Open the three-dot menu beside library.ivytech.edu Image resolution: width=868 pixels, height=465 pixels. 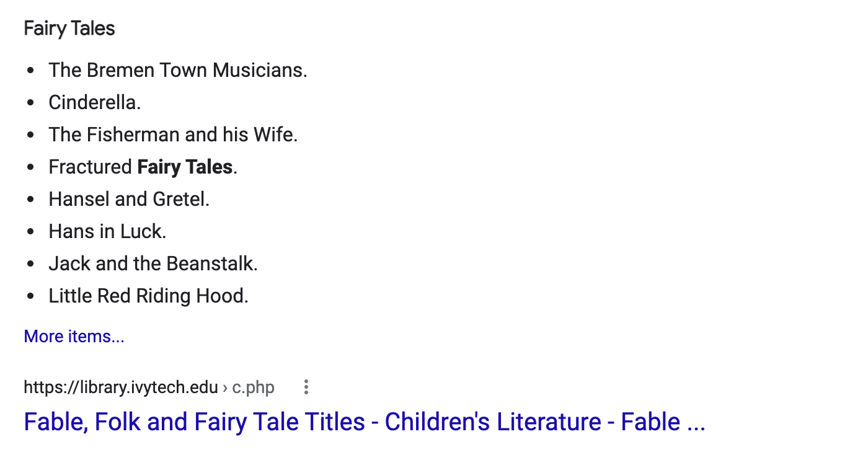pyautogui.click(x=306, y=388)
